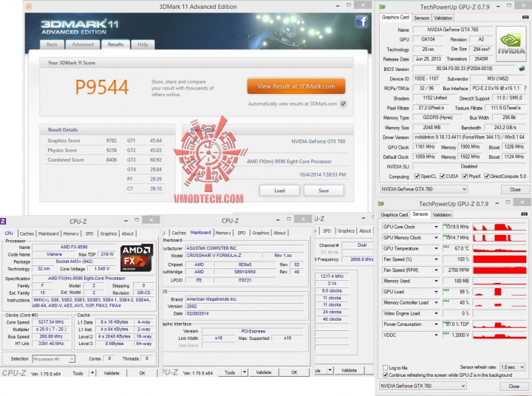Click Validate button in rightmost CPU-Z window
Viewport: 532px width, 396px height.
click(349, 370)
